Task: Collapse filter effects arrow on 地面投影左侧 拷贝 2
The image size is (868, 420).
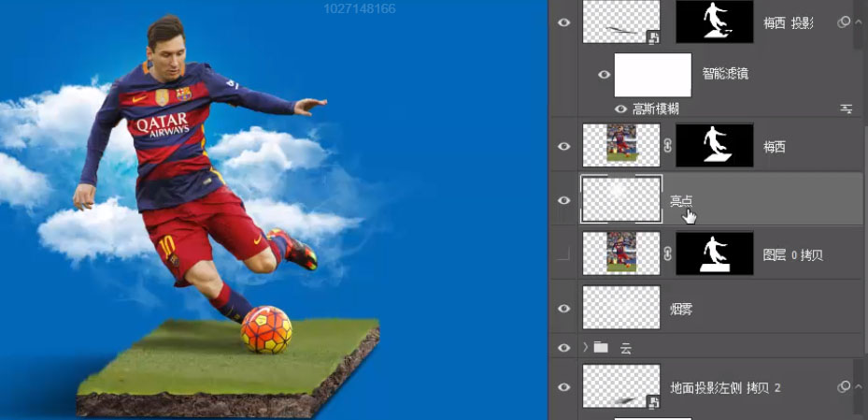Action: point(858,386)
